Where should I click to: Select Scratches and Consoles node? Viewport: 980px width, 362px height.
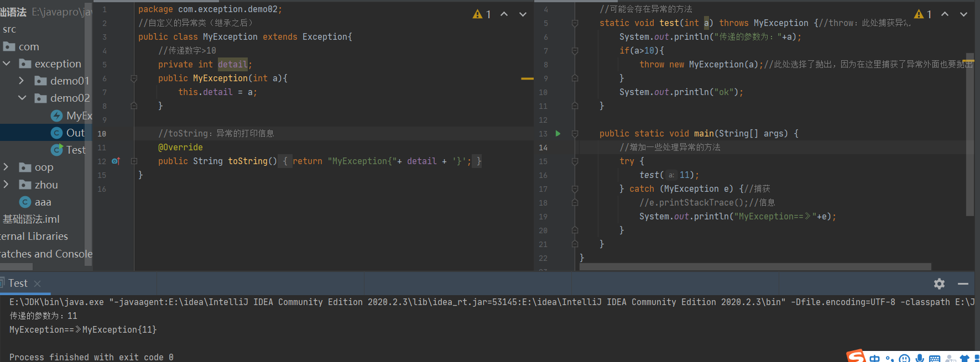click(46, 254)
